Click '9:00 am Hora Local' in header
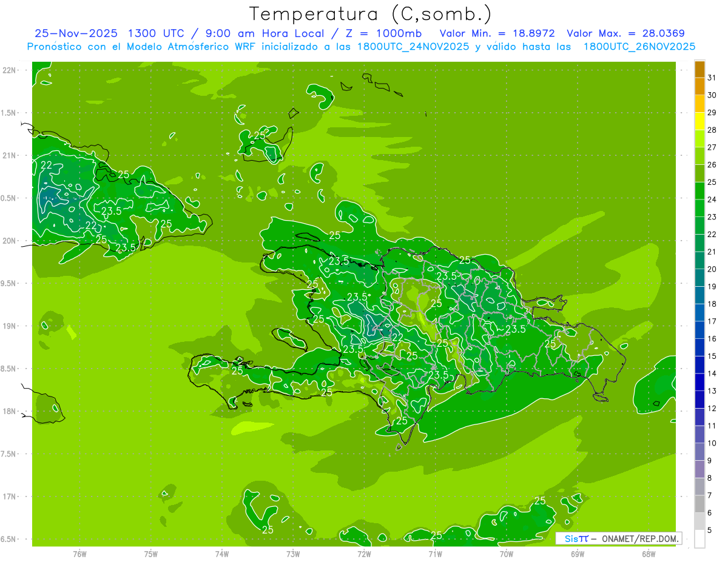Viewport: 728px width, 562px height. [265, 33]
